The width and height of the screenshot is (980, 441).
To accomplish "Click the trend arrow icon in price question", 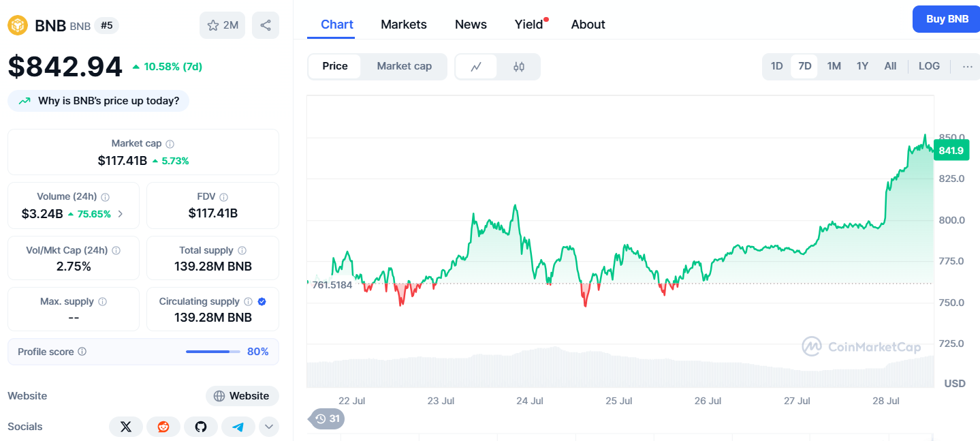I will coord(25,101).
